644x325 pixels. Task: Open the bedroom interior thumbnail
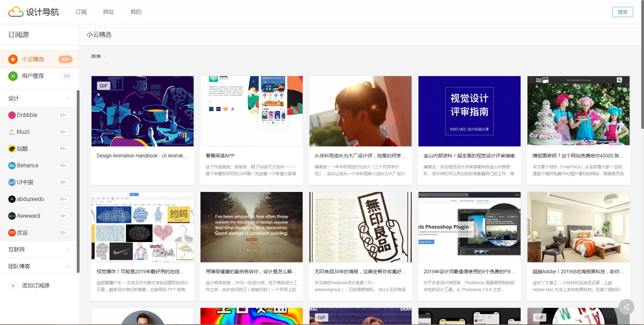[579, 227]
